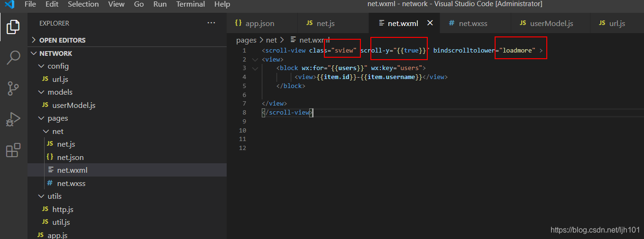The width and height of the screenshot is (644, 239).
Task: Click the braces icon on app.json tab
Action: pyautogui.click(x=239, y=23)
